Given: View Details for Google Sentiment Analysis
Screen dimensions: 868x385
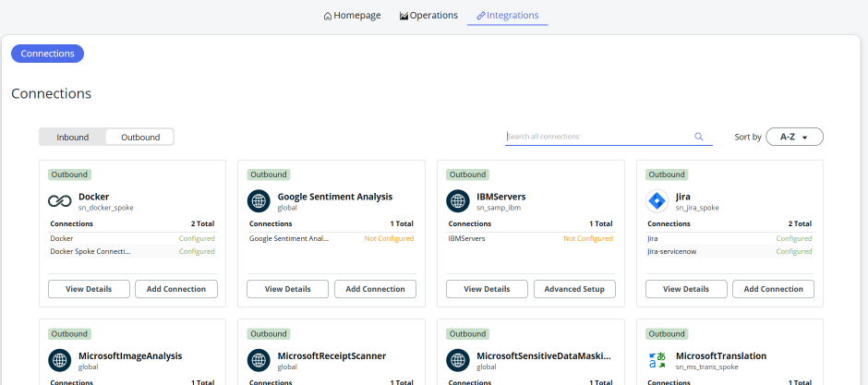Looking at the screenshot, I should coord(288,289).
